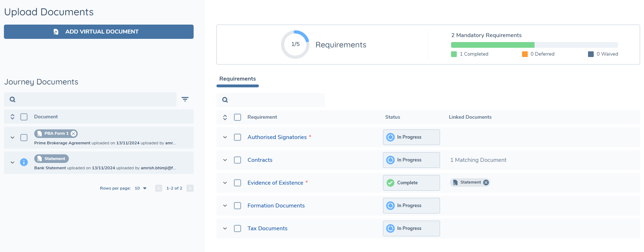
Task: Expand the Bank Statement document row
Action: [12, 163]
